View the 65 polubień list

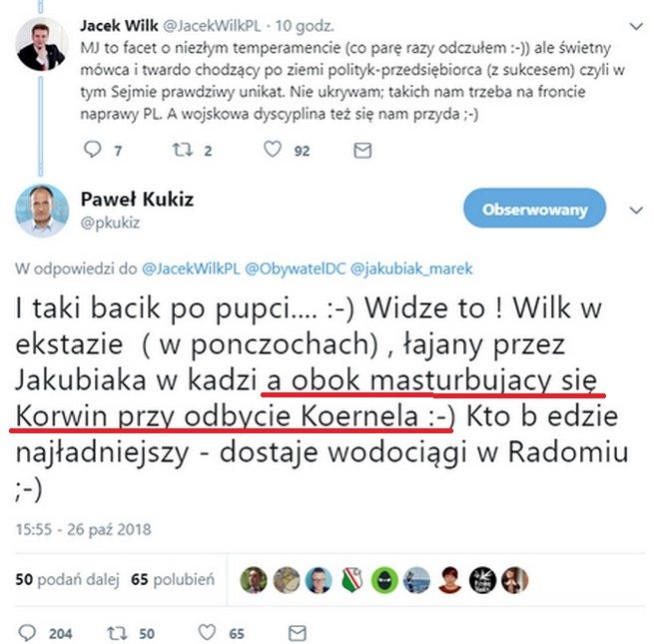coord(173,579)
